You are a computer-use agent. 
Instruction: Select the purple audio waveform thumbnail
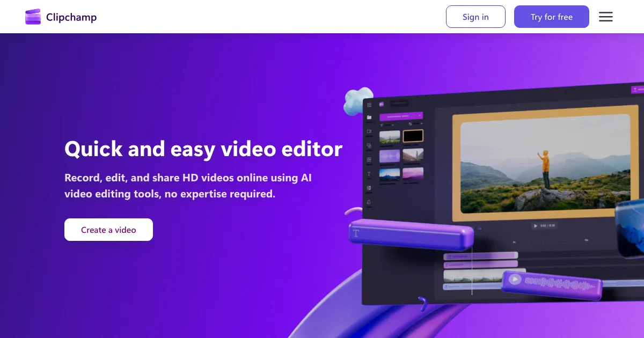[390, 156]
